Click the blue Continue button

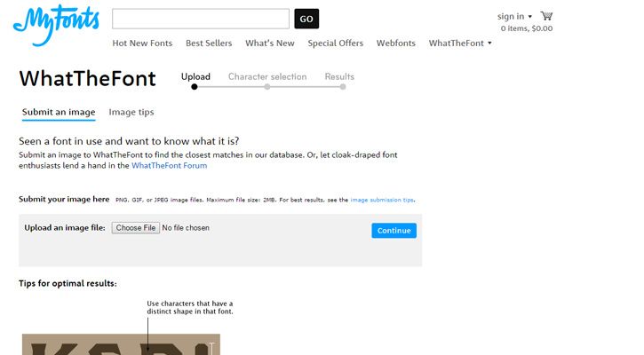[x=394, y=231]
